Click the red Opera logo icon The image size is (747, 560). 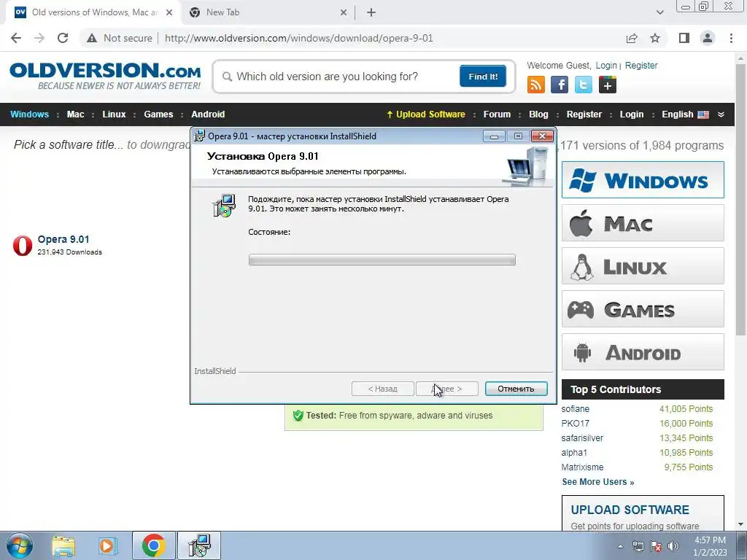23,245
